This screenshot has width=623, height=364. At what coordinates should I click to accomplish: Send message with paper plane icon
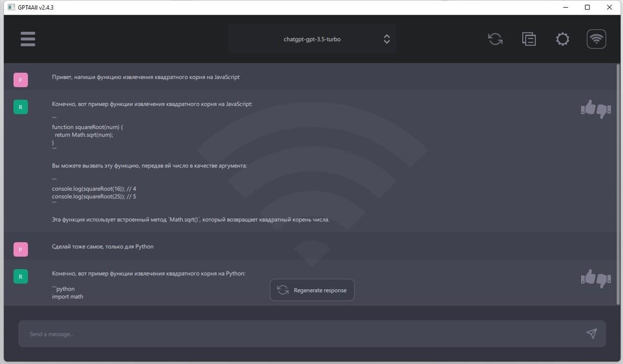click(591, 333)
